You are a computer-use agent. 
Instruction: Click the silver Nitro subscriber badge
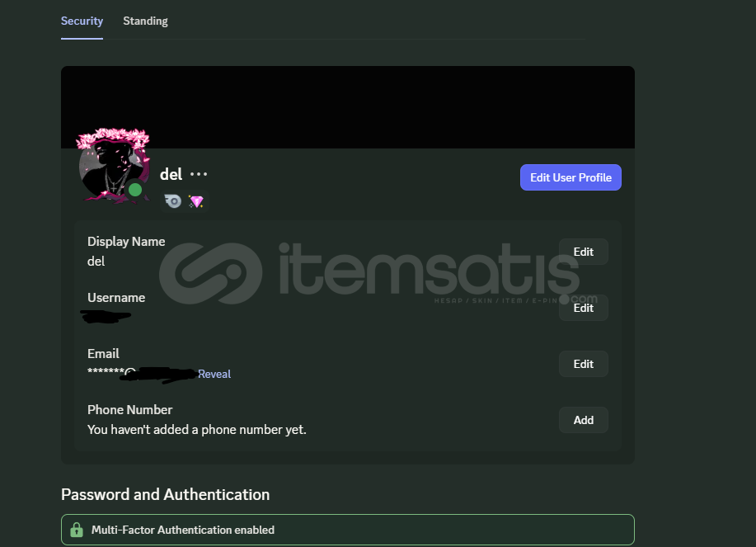click(172, 201)
